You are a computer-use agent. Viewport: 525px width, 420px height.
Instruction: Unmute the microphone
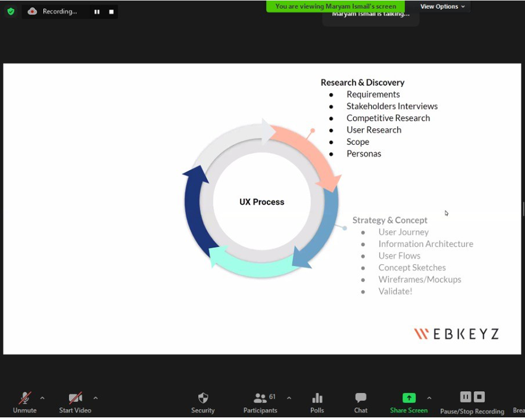25,402
